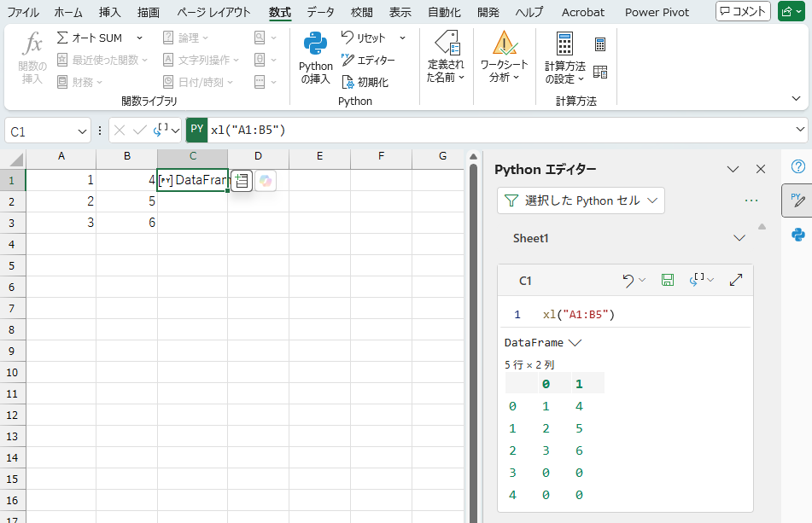Click the 初期化 icon in the Python group
Image resolution: width=812 pixels, height=523 pixels.
(348, 81)
